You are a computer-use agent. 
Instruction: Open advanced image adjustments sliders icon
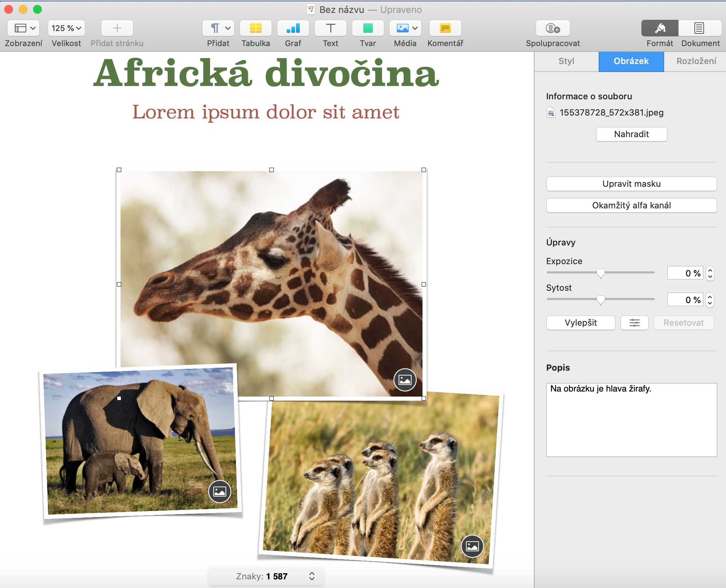(x=634, y=323)
